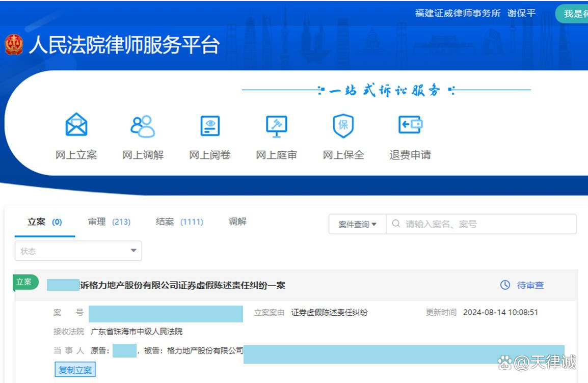Image resolution: width=588 pixels, height=383 pixels.
Task: Open the 待审查 status link
Action: [530, 285]
